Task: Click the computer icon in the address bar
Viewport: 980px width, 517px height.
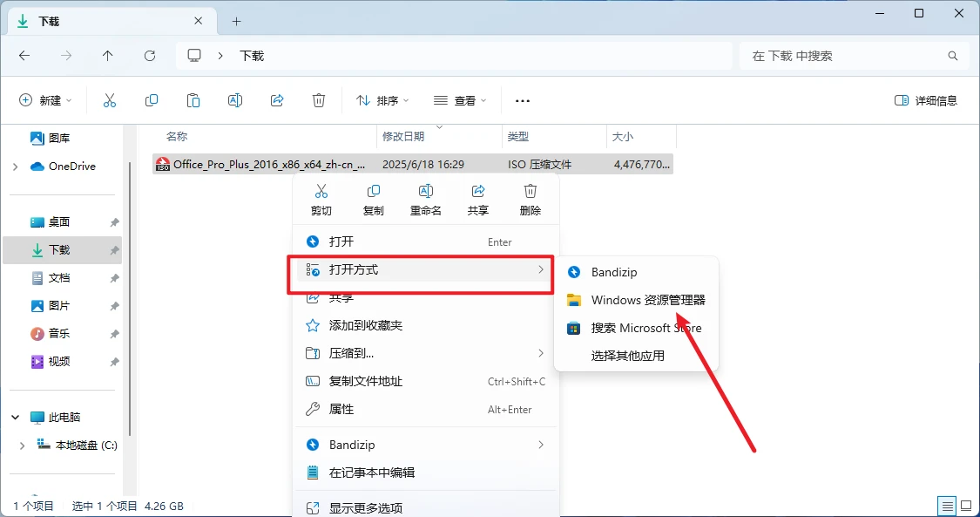Action: (x=194, y=56)
